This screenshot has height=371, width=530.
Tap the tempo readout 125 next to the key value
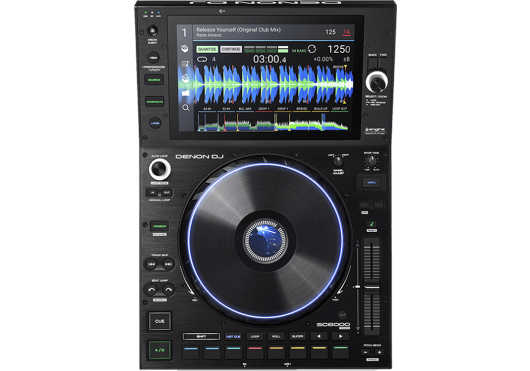click(330, 32)
